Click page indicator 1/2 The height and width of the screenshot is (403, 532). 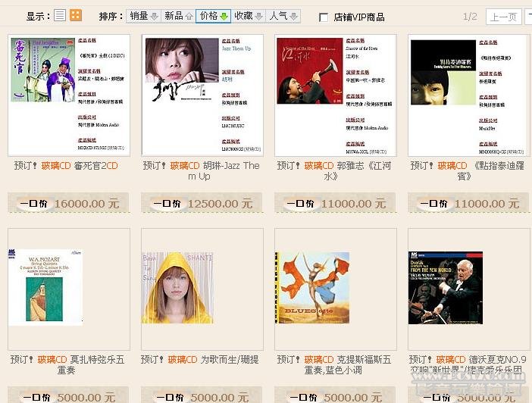[471, 17]
